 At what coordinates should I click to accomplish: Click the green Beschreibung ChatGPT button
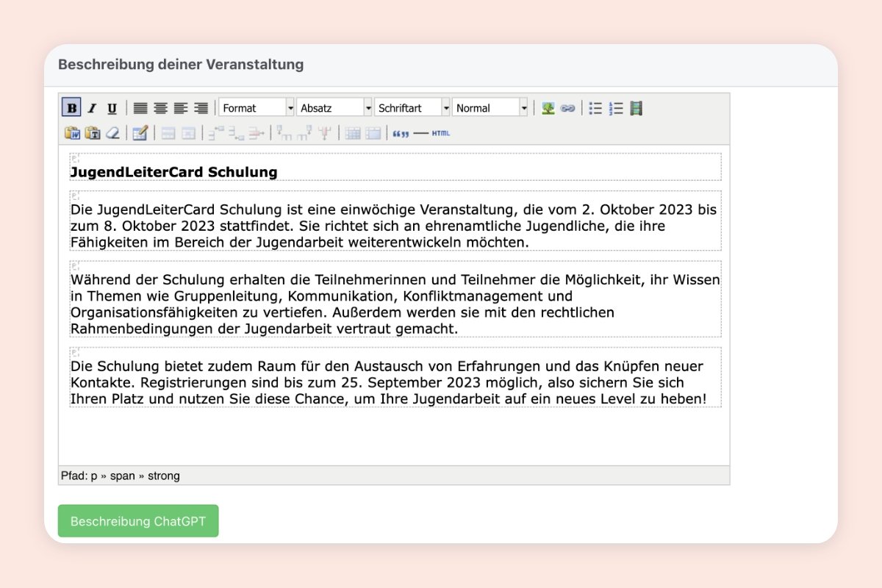tap(138, 521)
